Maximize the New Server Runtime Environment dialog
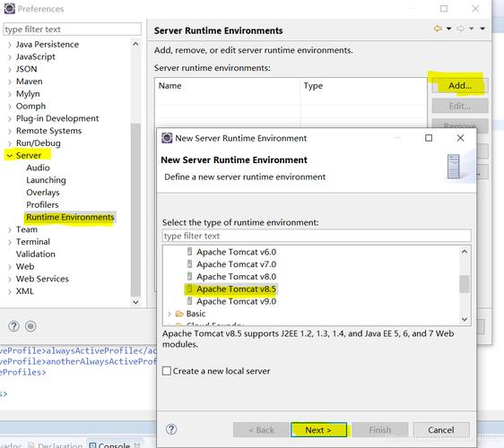Image resolution: width=504 pixels, height=448 pixels. tap(429, 138)
